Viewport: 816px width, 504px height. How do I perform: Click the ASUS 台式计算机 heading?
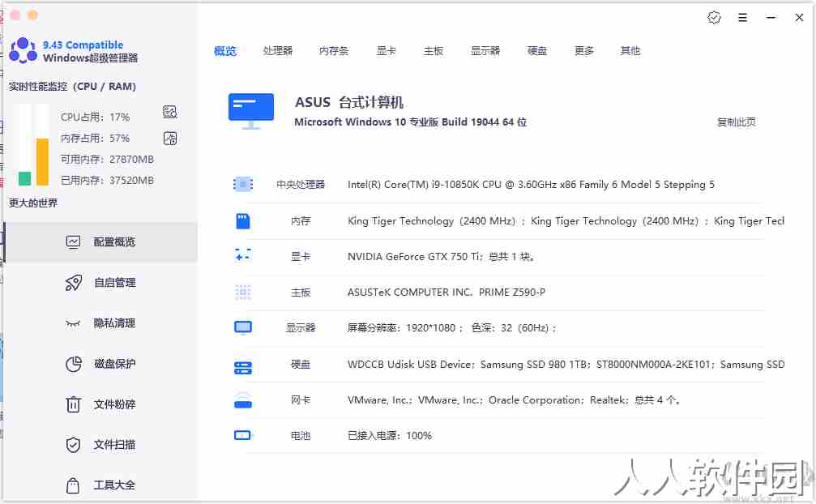(348, 102)
